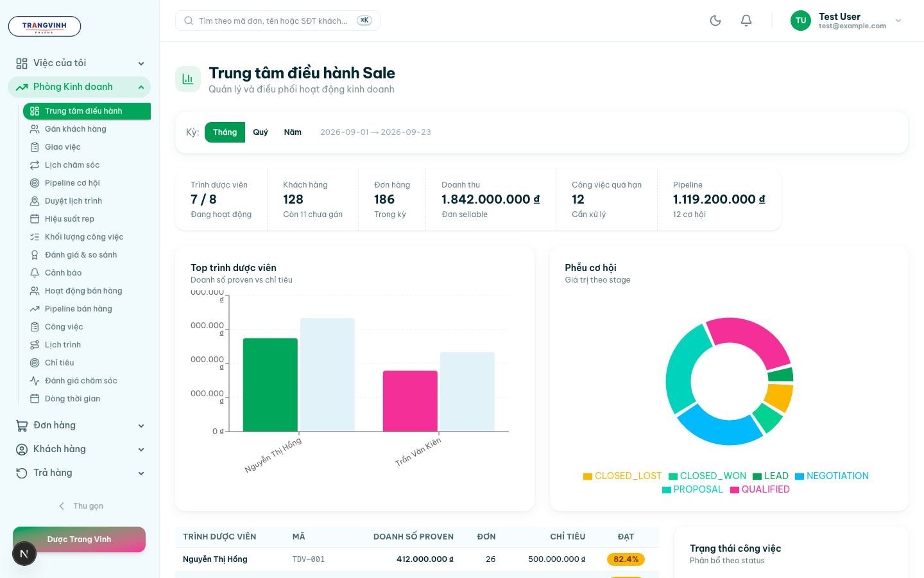Expand Trả hàng sidebar section

(x=80, y=473)
